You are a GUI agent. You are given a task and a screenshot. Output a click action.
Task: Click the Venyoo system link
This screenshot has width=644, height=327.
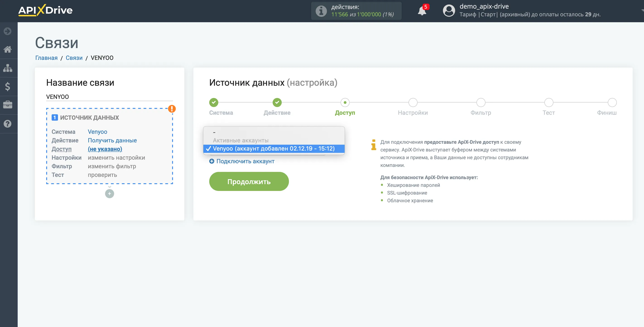(x=98, y=132)
